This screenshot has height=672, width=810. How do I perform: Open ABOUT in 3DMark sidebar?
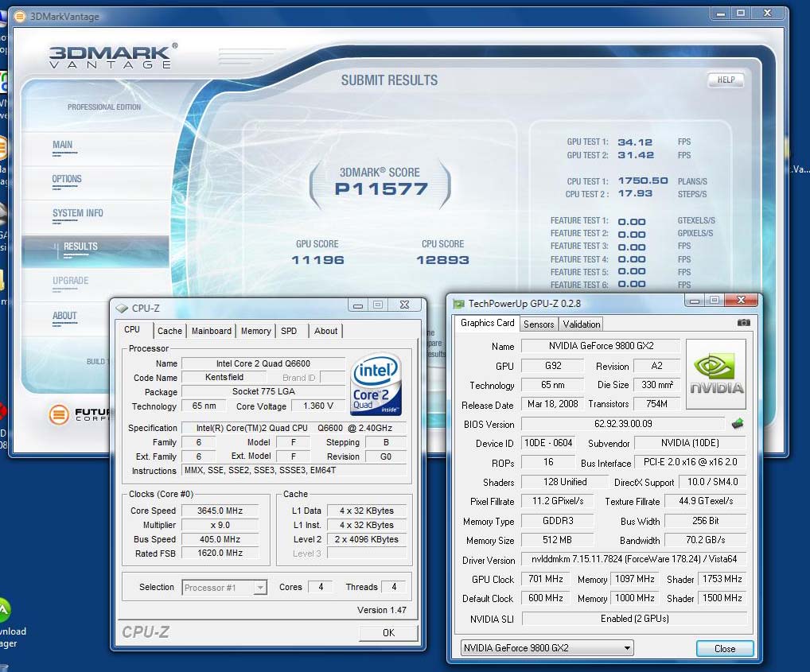pos(64,316)
